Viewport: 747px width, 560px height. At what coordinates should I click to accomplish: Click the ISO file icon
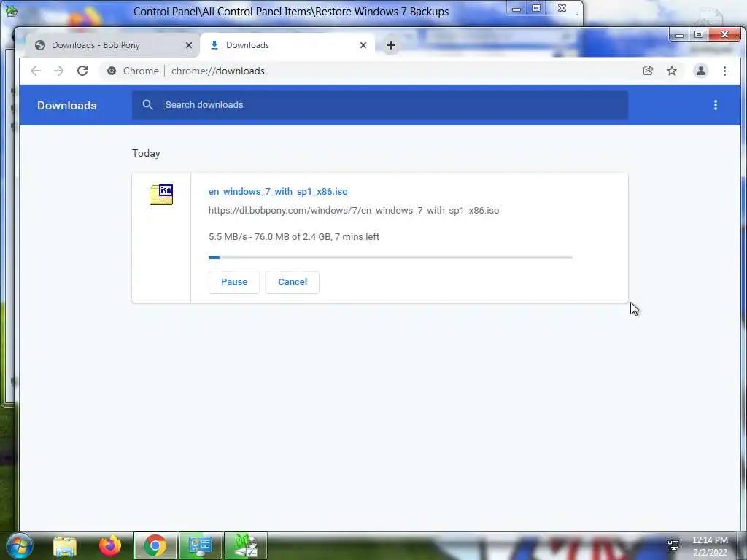pyautogui.click(x=161, y=194)
